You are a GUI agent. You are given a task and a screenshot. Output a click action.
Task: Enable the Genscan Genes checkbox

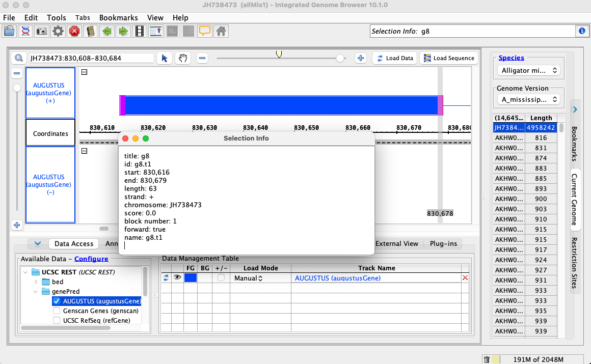(57, 311)
